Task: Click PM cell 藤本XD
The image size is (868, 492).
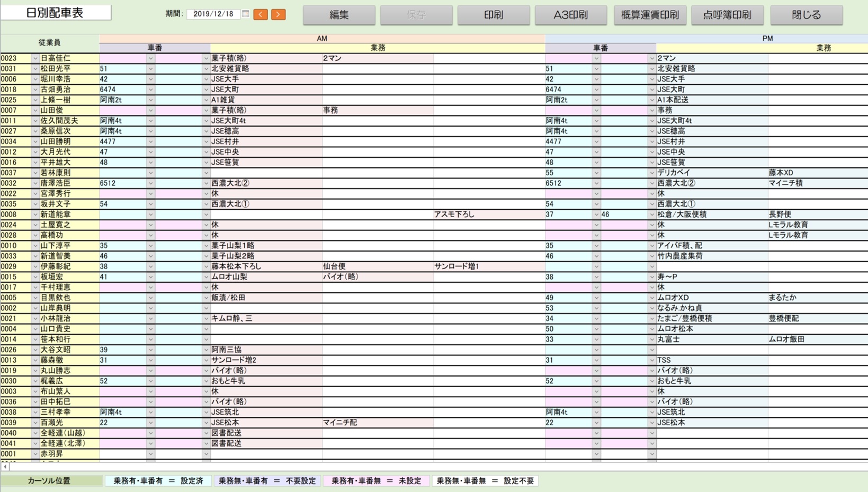Action: 818,173
